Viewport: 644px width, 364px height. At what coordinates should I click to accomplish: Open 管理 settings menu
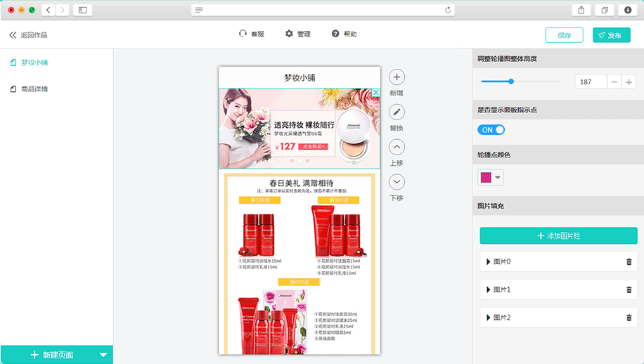coord(298,34)
